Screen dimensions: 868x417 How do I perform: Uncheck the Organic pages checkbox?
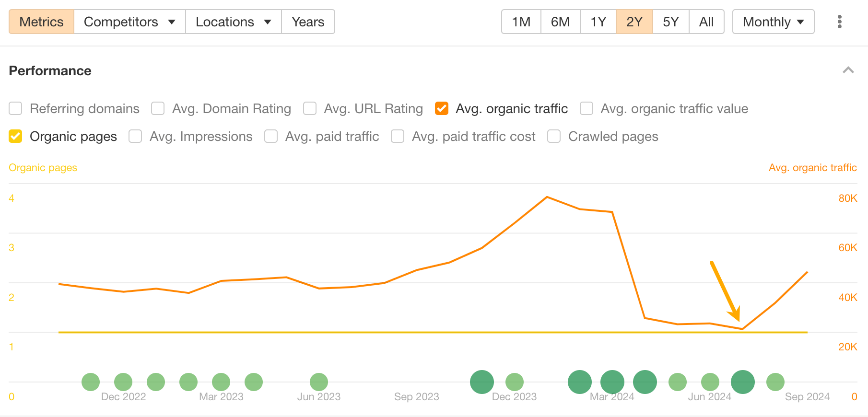coord(15,137)
